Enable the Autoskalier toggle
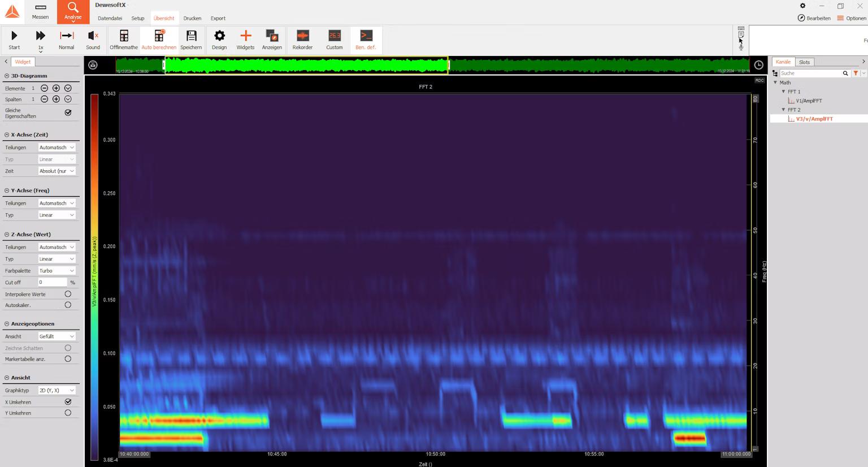 pyautogui.click(x=67, y=305)
